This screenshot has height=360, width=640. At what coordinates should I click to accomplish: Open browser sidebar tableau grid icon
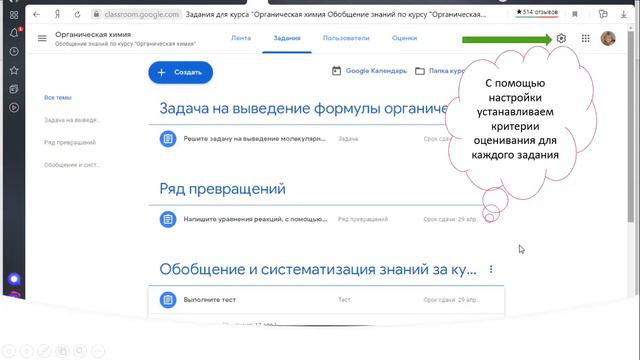click(x=14, y=15)
